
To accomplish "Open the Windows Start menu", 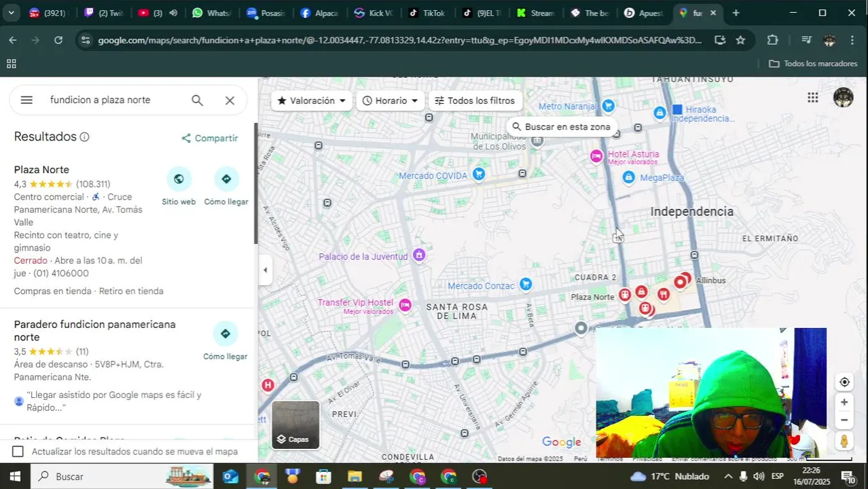I will [14, 476].
